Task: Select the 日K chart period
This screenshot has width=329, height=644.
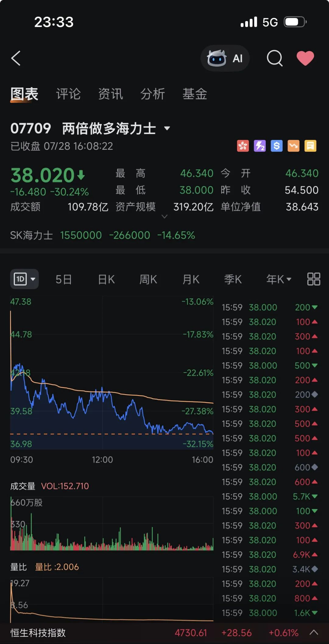Action: (106, 279)
